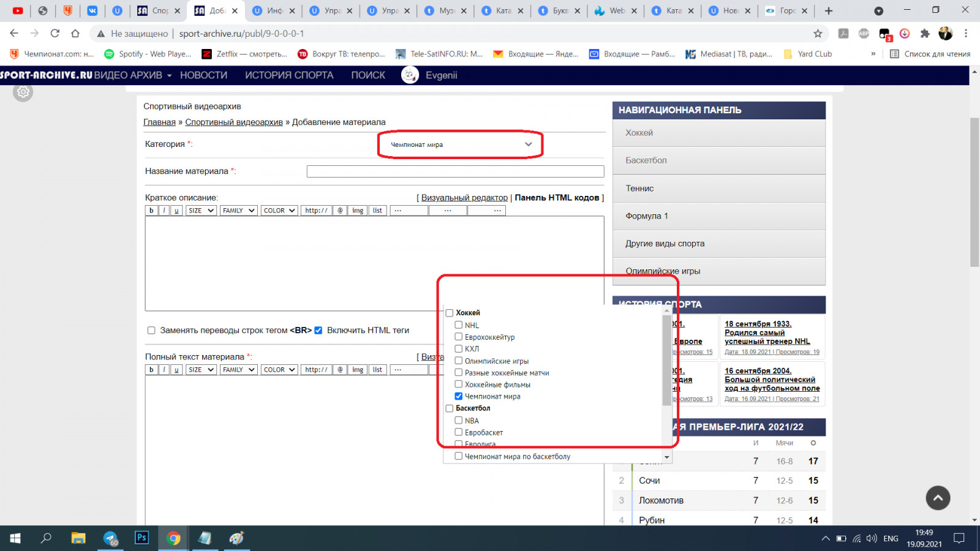
Task: Click the Название материала text field
Action: pos(455,171)
